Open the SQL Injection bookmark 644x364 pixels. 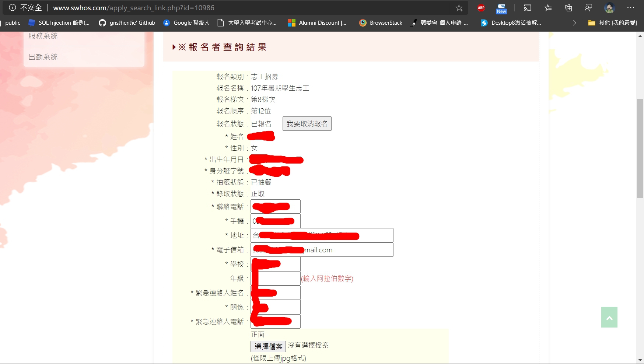click(59, 23)
